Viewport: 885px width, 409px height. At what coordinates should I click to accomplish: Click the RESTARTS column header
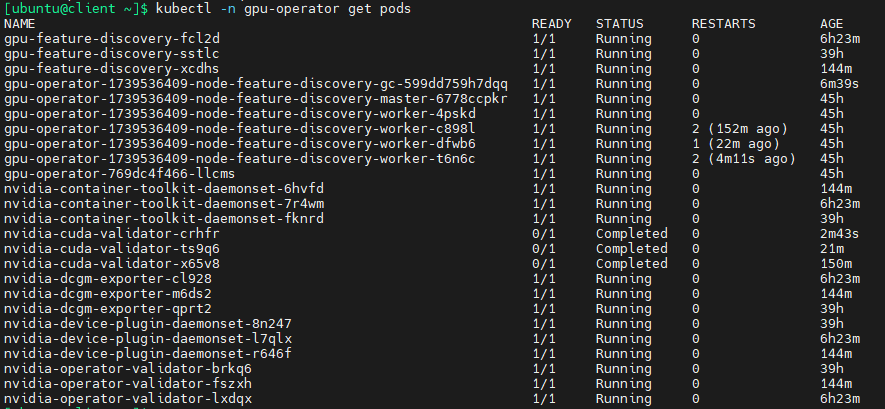pos(724,24)
